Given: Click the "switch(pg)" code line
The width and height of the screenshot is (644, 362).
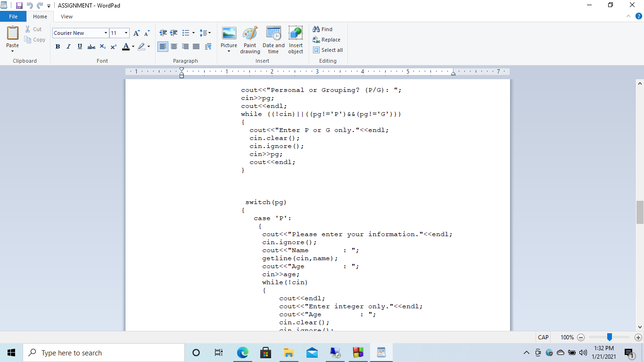Looking at the screenshot, I should 266,202.
